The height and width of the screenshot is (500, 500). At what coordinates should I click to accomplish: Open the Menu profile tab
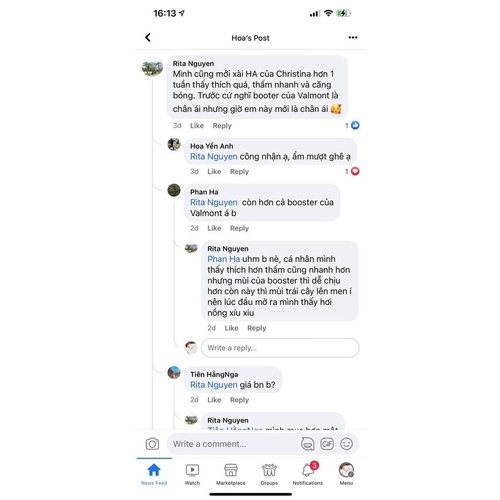(346, 474)
